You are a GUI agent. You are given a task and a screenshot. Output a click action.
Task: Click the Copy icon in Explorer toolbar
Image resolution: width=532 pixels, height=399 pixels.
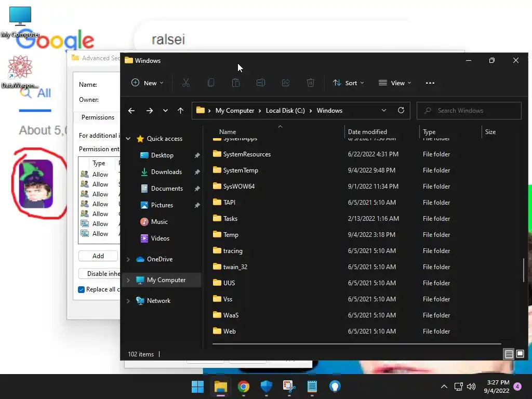(211, 83)
